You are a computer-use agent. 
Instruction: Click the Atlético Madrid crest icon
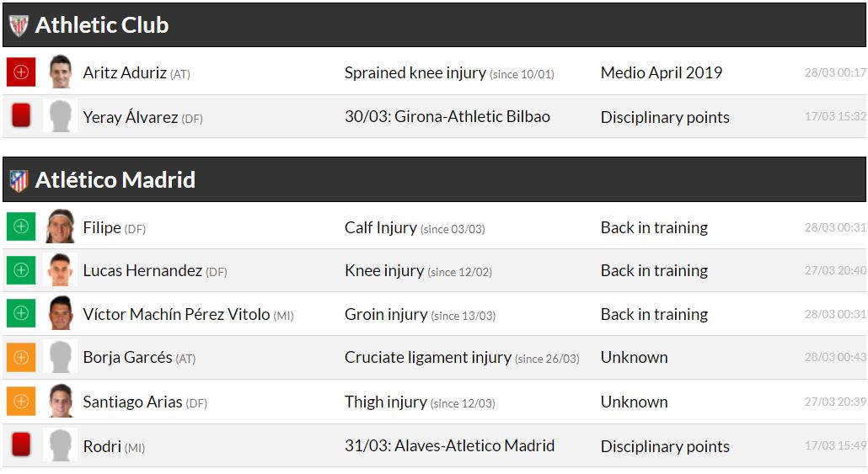click(19, 180)
